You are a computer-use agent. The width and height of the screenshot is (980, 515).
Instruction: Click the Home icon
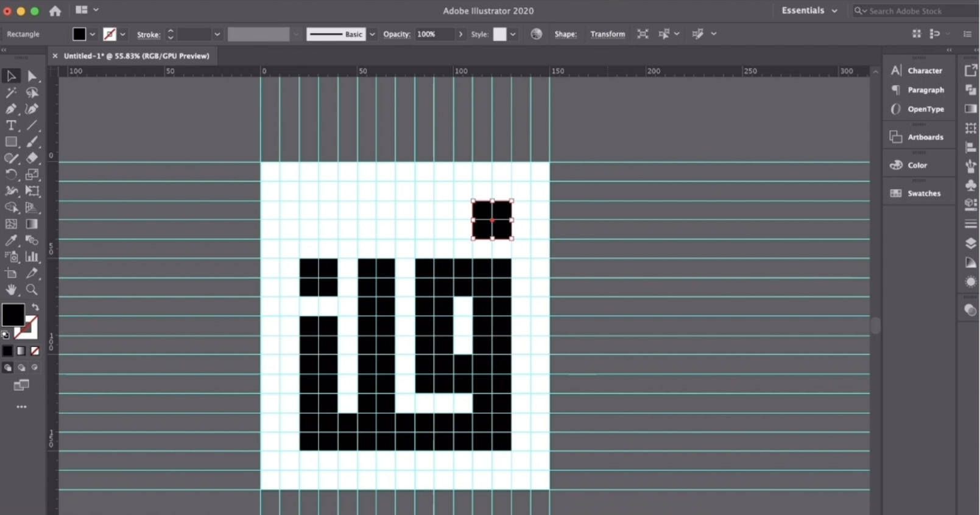(x=55, y=11)
